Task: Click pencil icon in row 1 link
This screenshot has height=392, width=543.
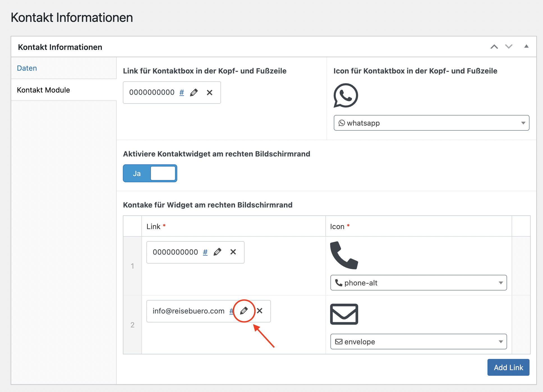Action: pos(217,252)
